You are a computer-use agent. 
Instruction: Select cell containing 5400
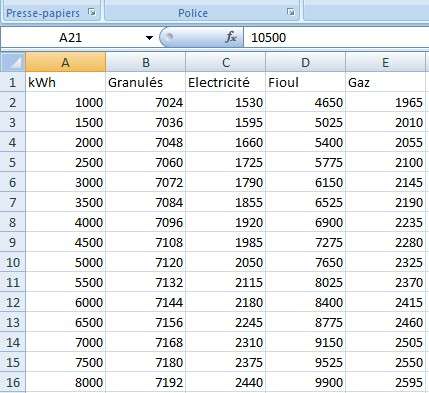305,142
